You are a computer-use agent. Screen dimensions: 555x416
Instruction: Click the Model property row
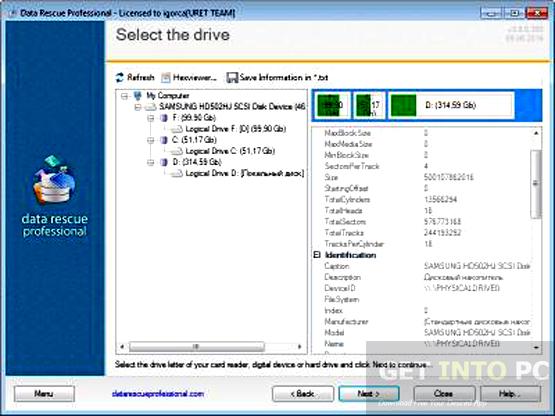pyautogui.click(x=421, y=332)
